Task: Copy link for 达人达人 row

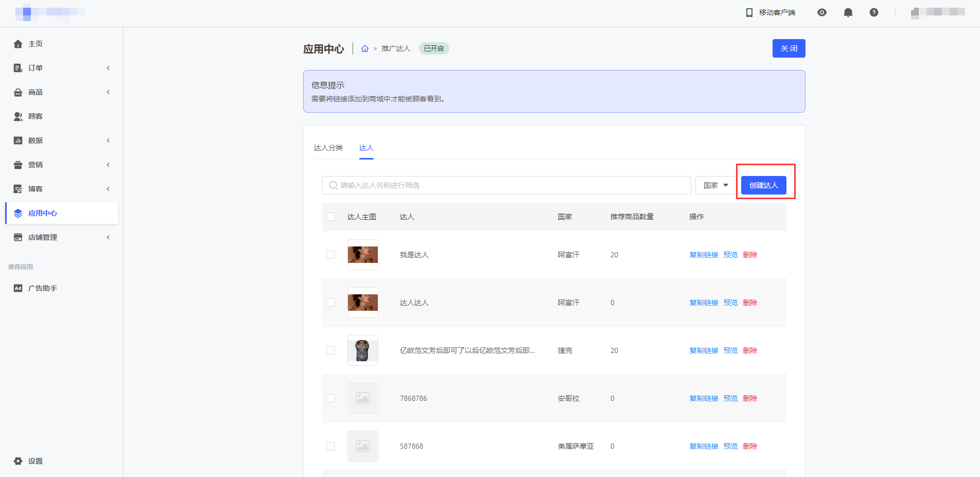Action: [x=704, y=303]
